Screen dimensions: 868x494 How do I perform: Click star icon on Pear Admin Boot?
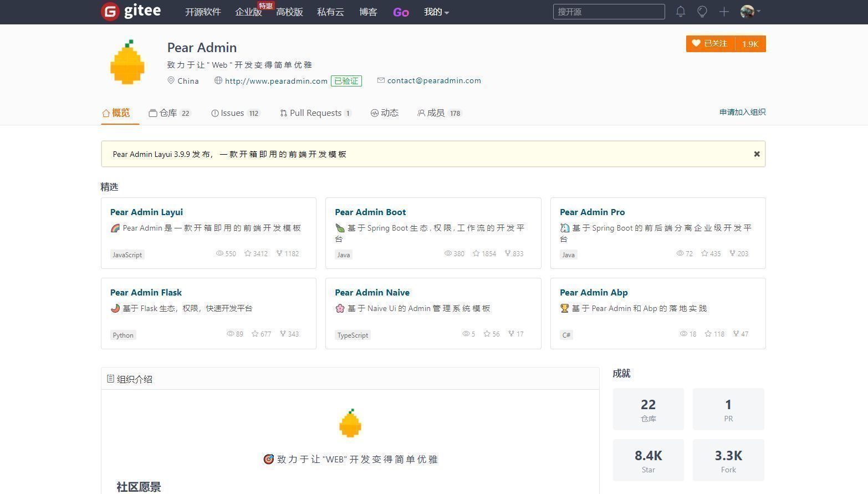pos(476,253)
